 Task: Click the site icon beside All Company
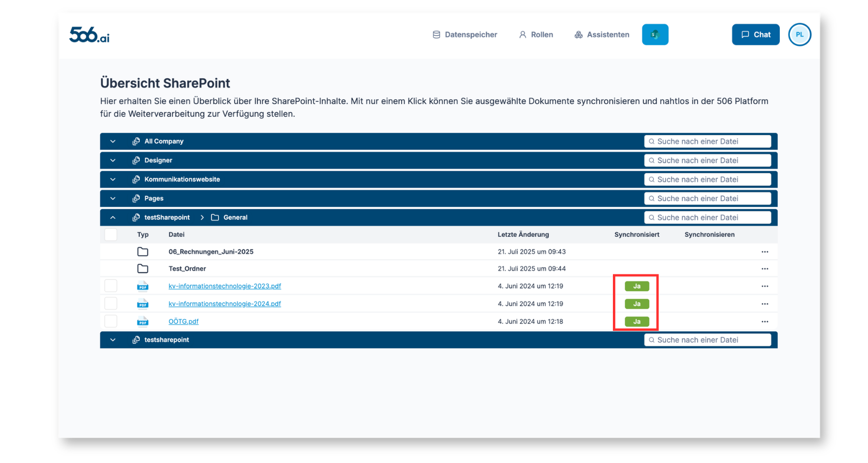(136, 141)
